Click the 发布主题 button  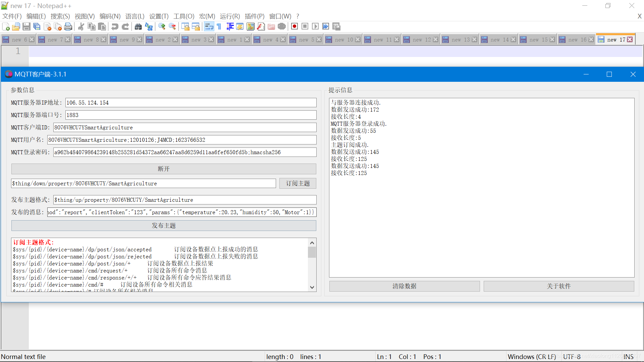click(x=164, y=226)
